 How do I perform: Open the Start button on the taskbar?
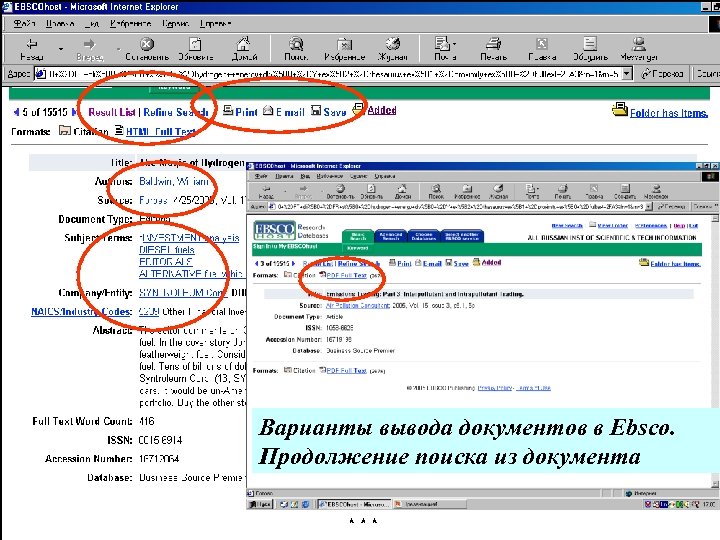coord(260,505)
